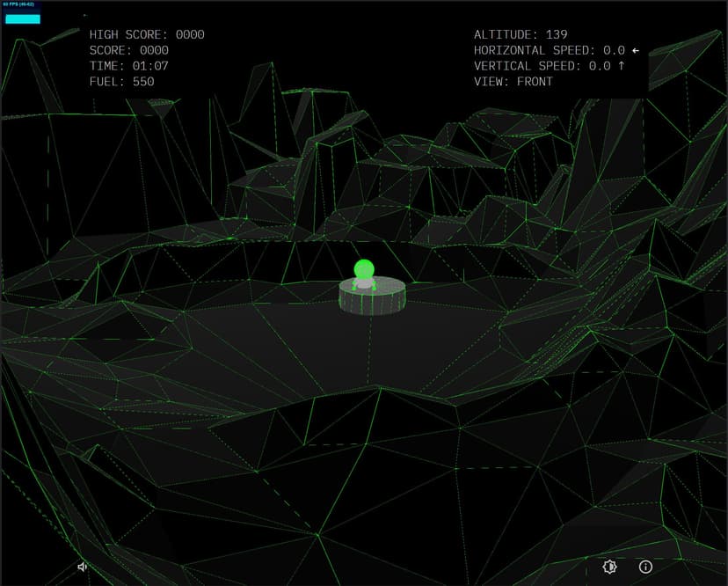This screenshot has height=586, width=728.
Task: Toggle the display mode icon beside info
Action: (609, 568)
